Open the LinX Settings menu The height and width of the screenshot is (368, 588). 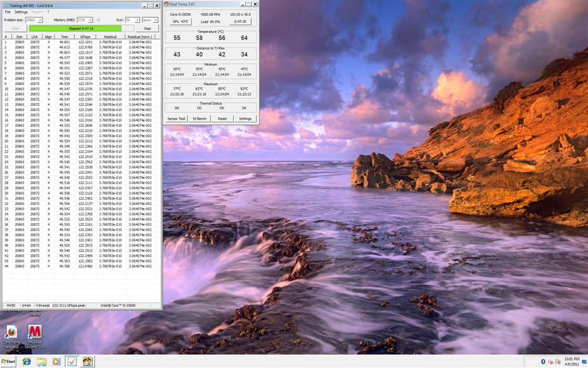coord(21,12)
